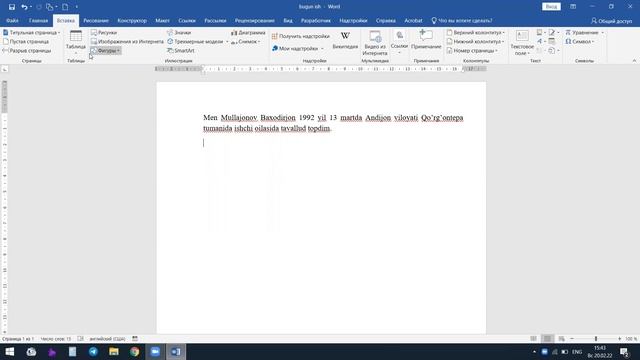Image resolution: width=640 pixels, height=360 pixels.
Task: Open the Windows Start menu
Action: coord(9,351)
